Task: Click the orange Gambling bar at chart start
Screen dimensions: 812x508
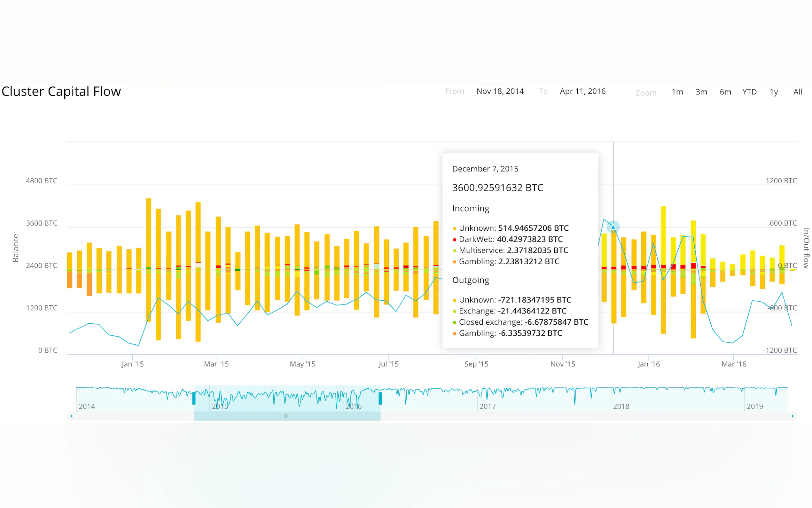Action: point(70,280)
